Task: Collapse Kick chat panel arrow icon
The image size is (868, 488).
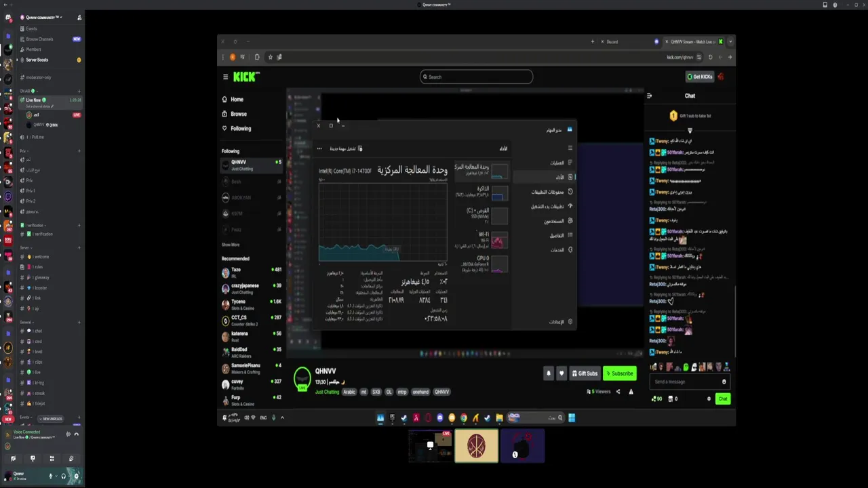Action: coord(650,96)
